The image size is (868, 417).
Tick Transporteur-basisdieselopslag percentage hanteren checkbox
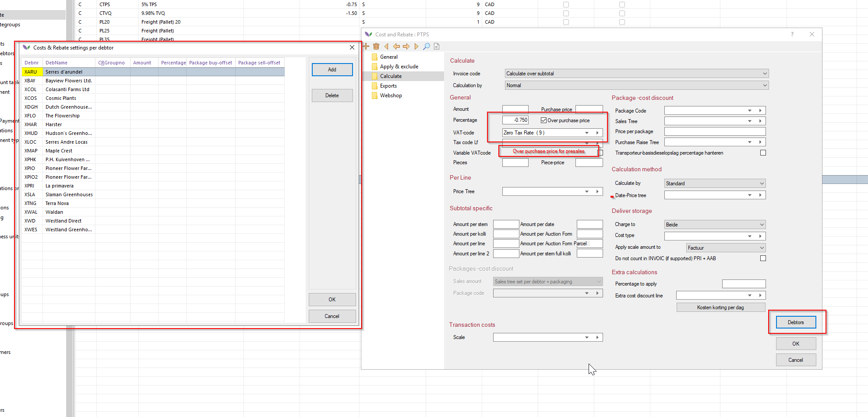[763, 153]
